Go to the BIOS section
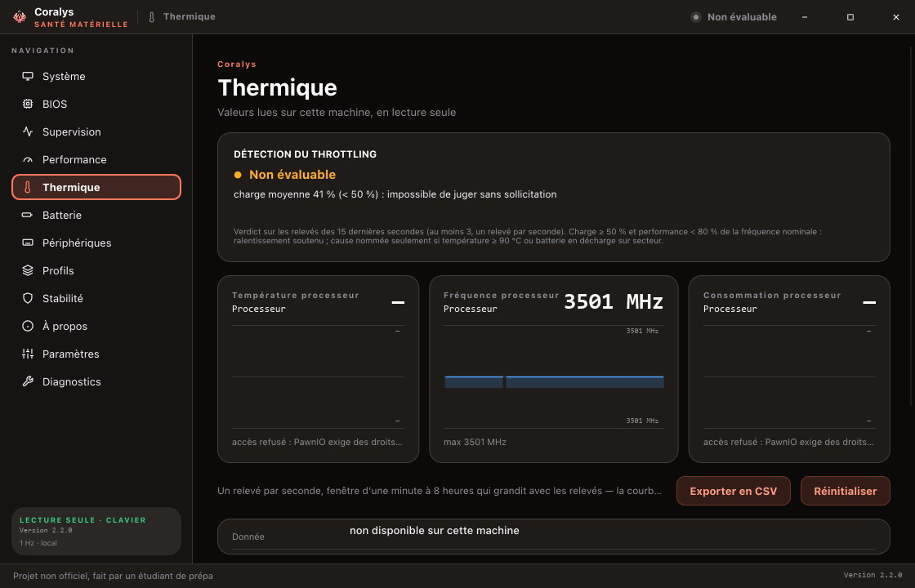915x588 pixels. tap(96, 104)
